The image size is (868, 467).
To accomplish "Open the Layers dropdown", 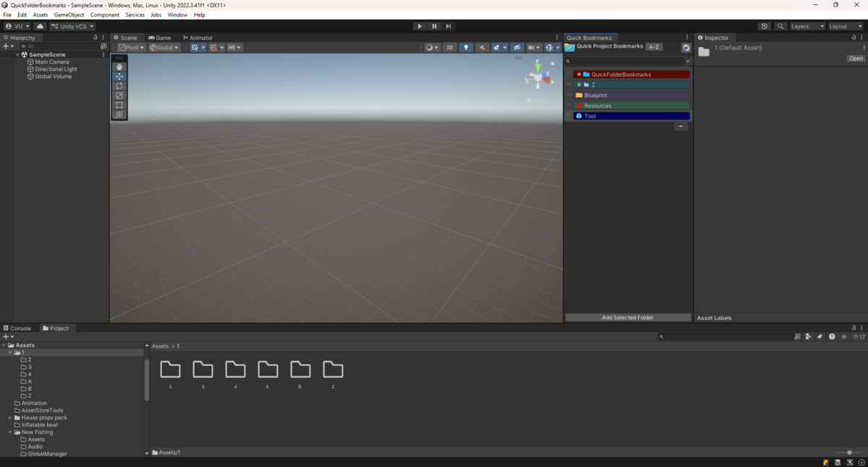I will pos(807,26).
